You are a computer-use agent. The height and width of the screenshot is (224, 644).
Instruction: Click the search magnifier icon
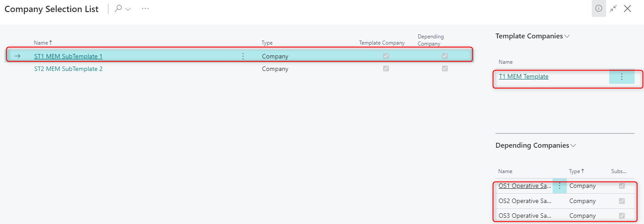click(118, 9)
